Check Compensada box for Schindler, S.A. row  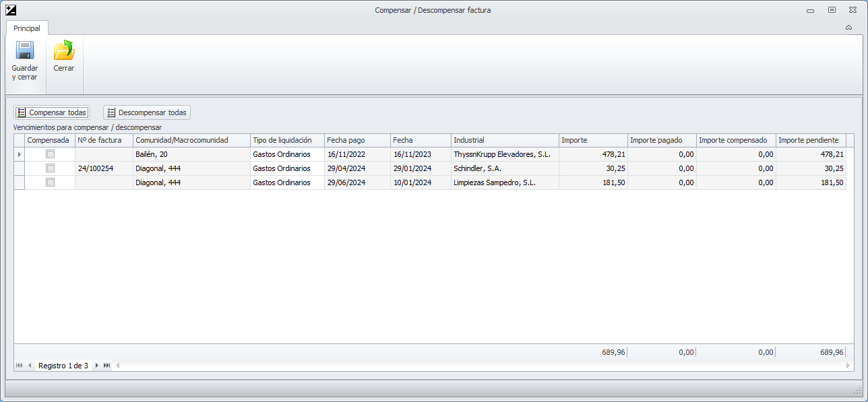tap(50, 168)
